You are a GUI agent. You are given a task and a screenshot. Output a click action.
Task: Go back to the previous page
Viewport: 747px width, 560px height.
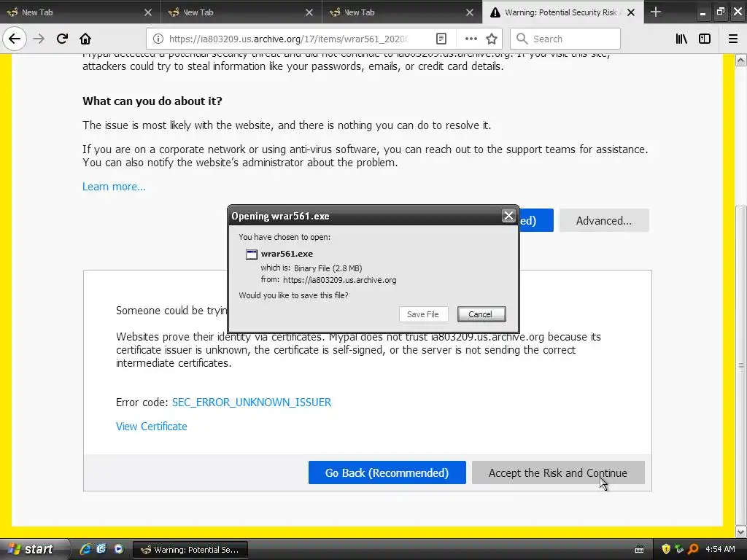pyautogui.click(x=15, y=39)
